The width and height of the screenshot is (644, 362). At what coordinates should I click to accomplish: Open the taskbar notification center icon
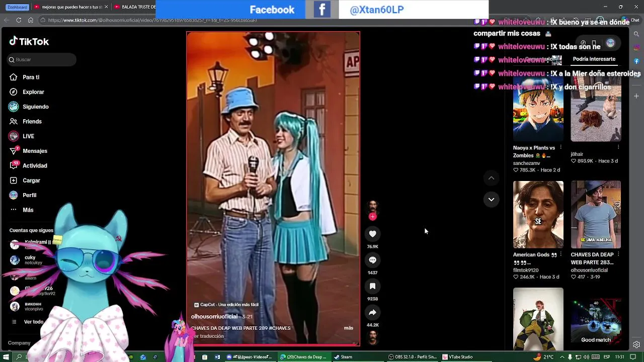[632, 357]
